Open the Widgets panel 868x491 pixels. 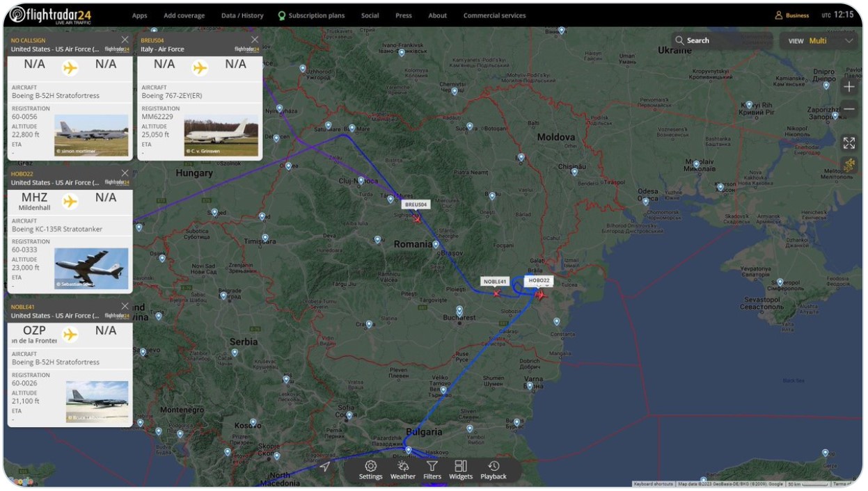[461, 470]
